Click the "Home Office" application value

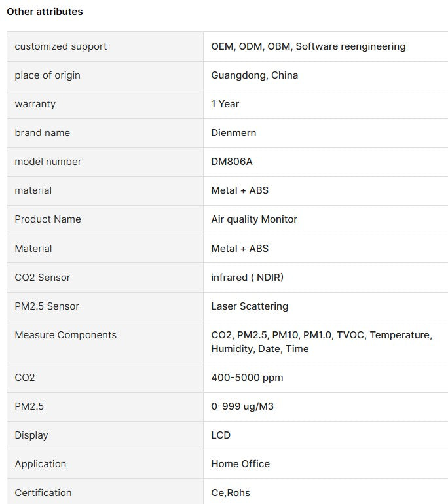pos(240,464)
